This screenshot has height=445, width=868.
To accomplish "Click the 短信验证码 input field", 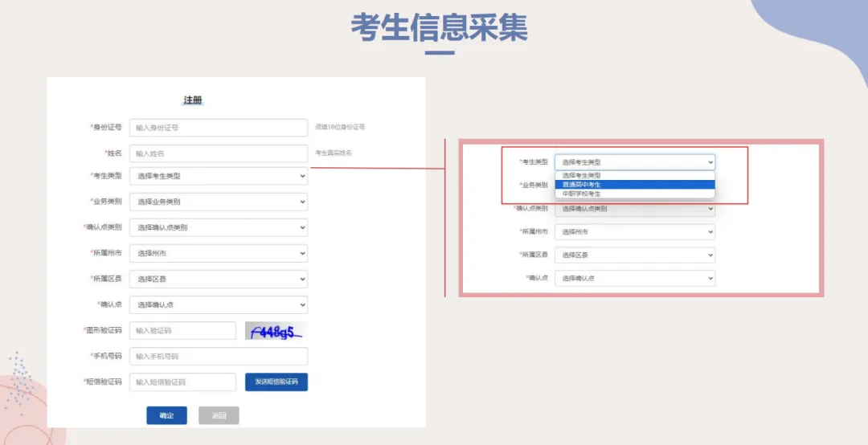I will click(182, 382).
